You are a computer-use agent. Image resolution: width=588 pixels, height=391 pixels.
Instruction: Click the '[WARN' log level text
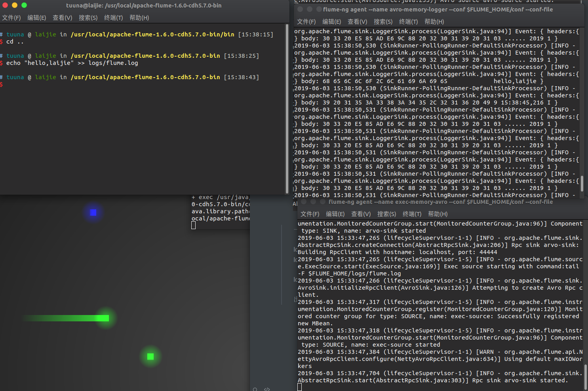pyautogui.click(x=485, y=352)
